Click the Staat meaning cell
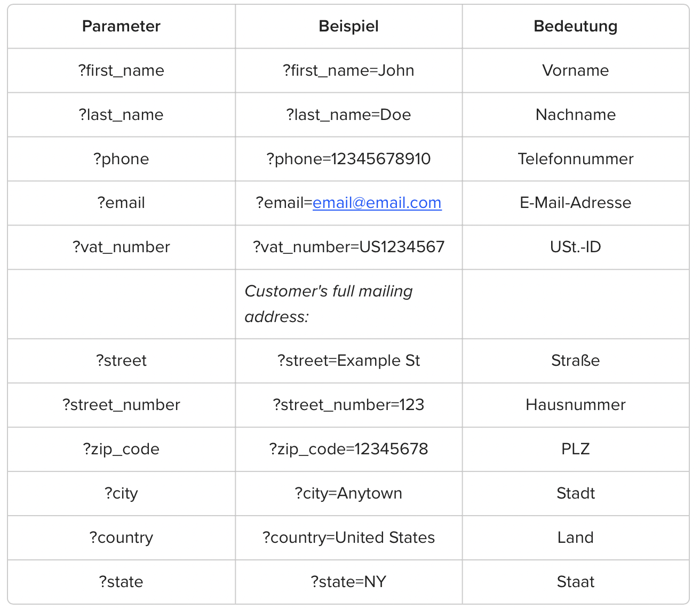Image resolution: width=700 pixels, height=610 pixels. [575, 582]
